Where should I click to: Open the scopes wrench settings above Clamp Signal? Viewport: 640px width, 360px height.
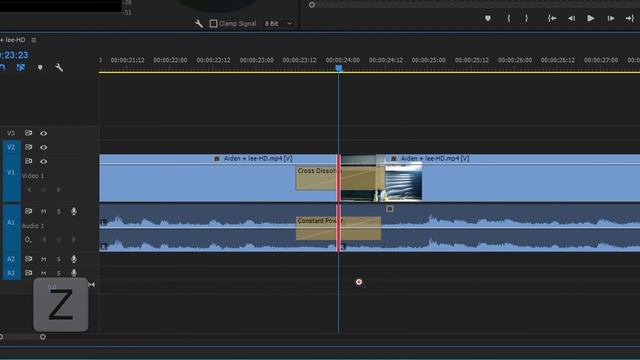199,24
